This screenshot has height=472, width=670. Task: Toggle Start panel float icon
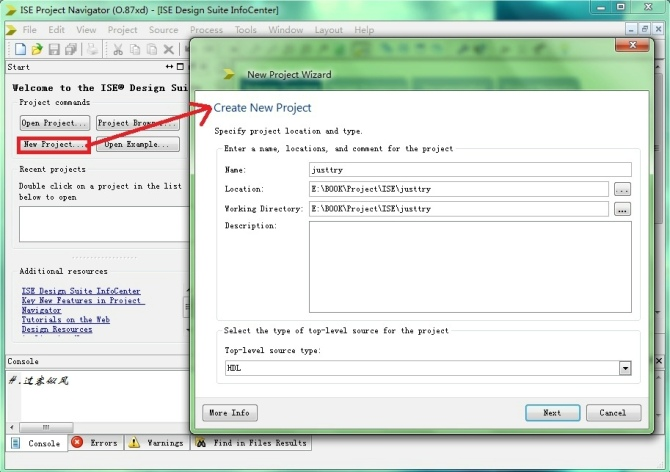tap(180, 67)
